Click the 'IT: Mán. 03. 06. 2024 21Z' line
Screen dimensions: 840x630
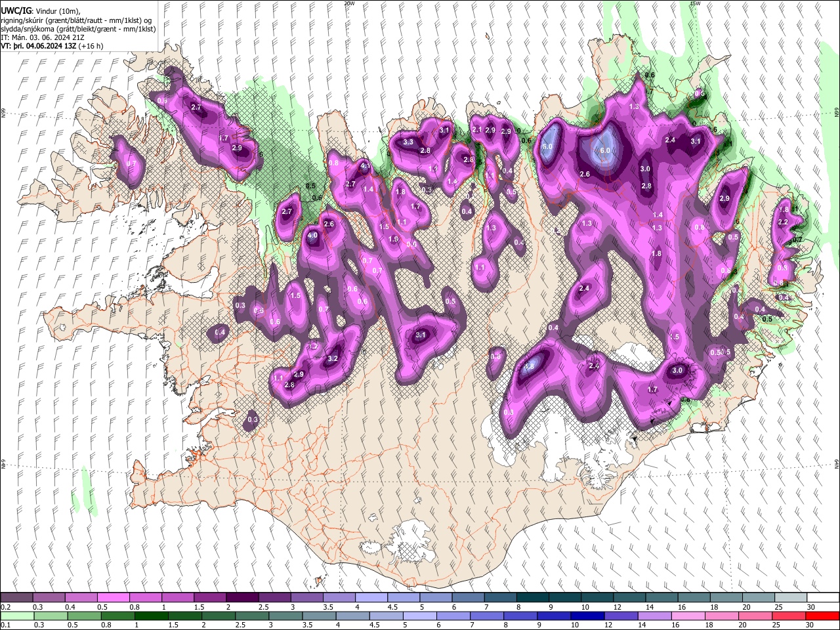[43, 37]
